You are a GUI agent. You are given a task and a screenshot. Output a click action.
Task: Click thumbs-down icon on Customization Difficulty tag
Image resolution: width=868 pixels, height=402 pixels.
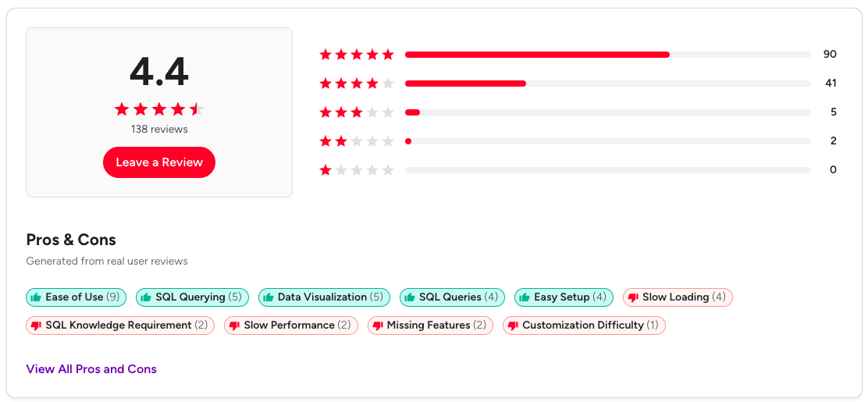(513, 326)
